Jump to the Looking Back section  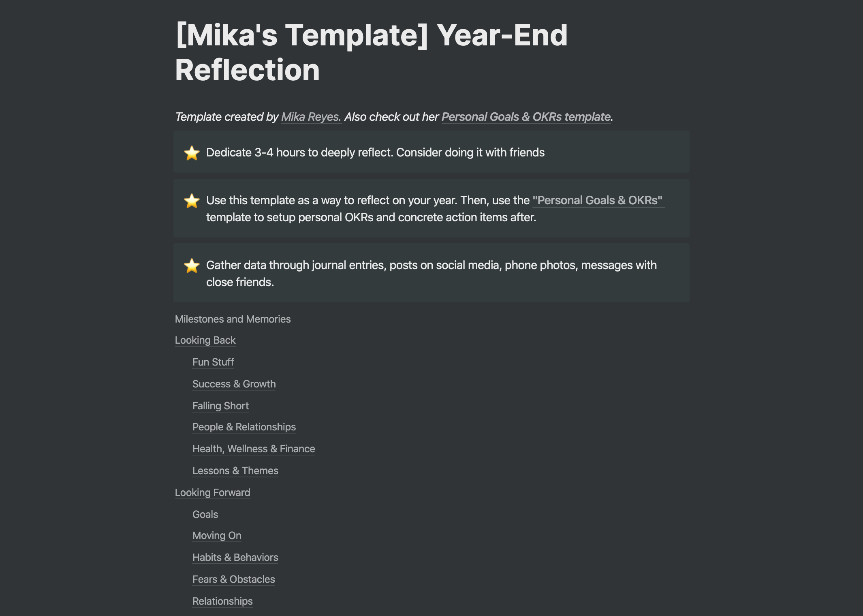coord(205,340)
